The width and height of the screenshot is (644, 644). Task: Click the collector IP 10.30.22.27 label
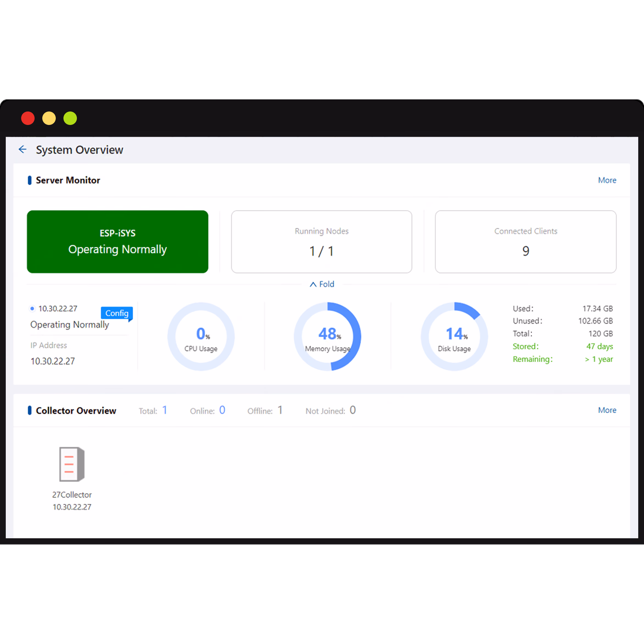click(x=72, y=507)
